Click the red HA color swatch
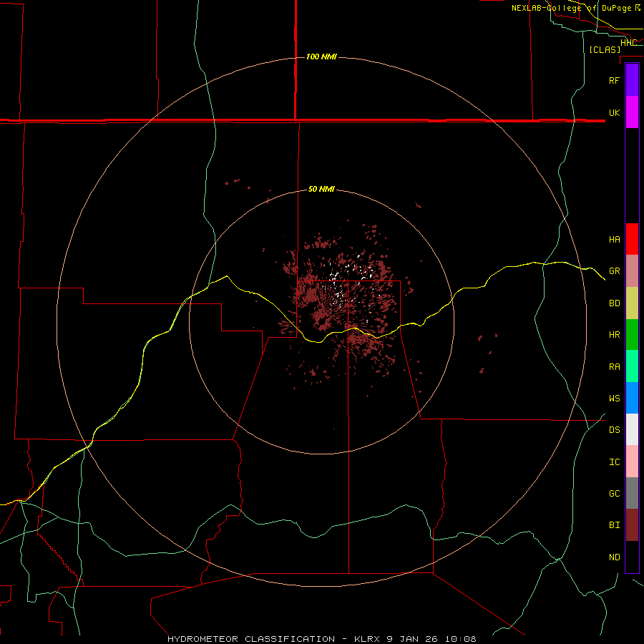The width and height of the screenshot is (644, 644). pos(632,239)
